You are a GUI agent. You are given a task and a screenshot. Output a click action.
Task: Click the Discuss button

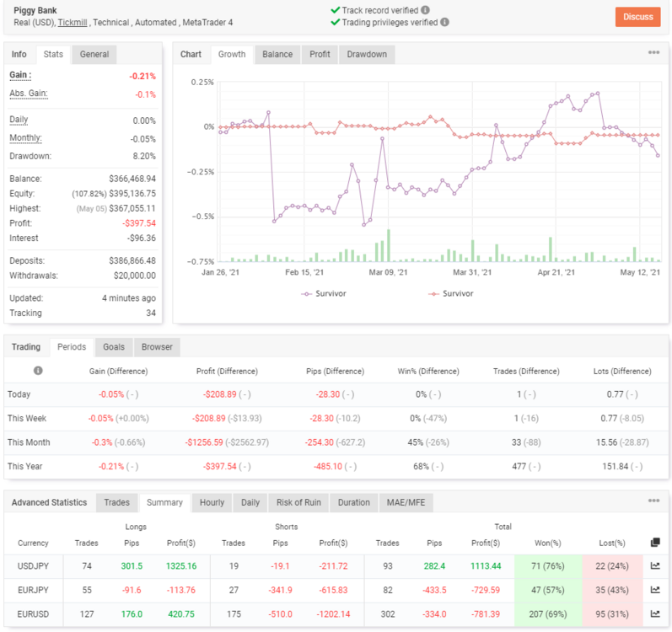(637, 17)
